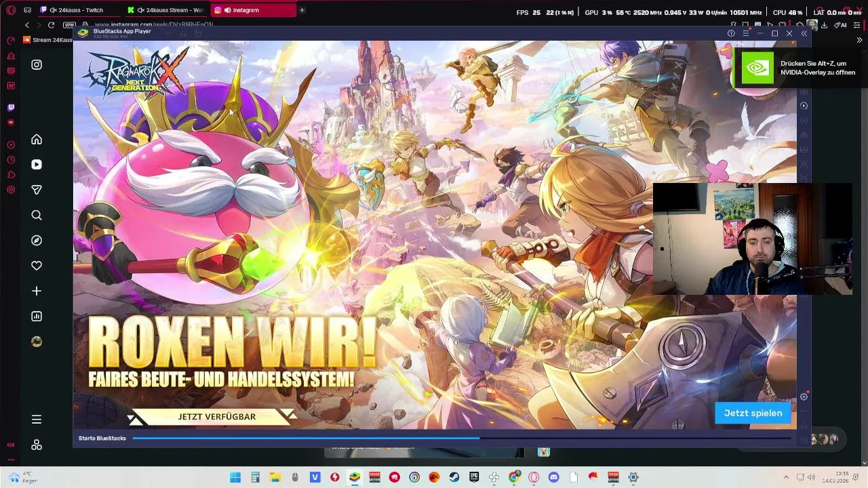868x488 pixels.
Task: Click BlueStacks icon in taskbar
Action: (x=355, y=477)
